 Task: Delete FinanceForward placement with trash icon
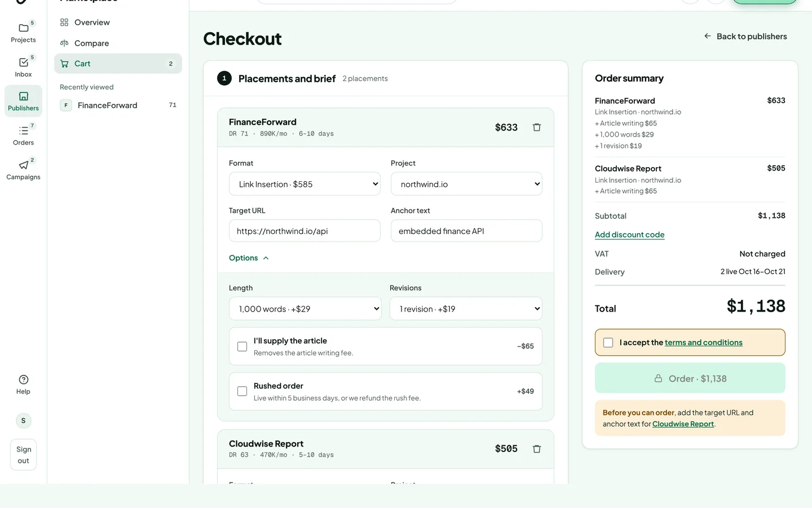(537, 128)
